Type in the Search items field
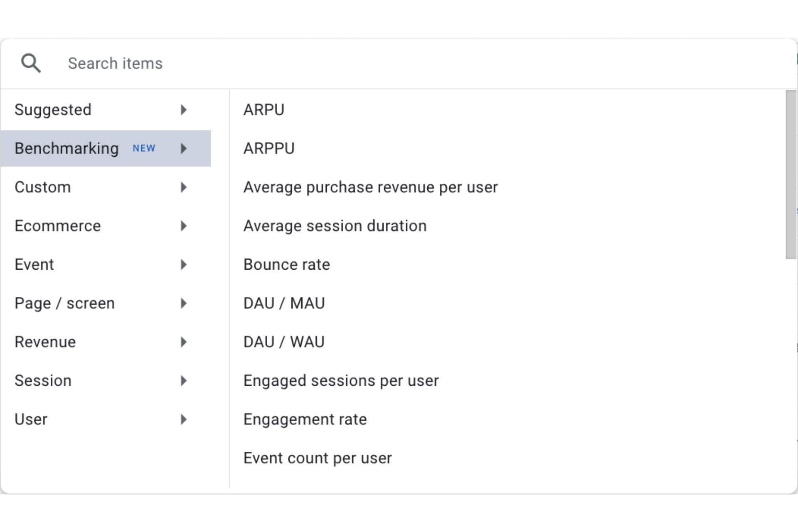The height and width of the screenshot is (532, 798). (291, 64)
